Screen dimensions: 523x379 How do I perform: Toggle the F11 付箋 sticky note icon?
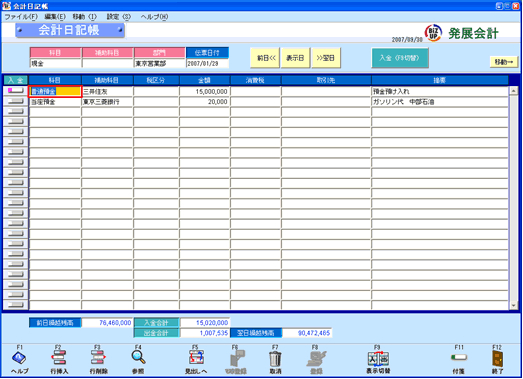click(459, 358)
